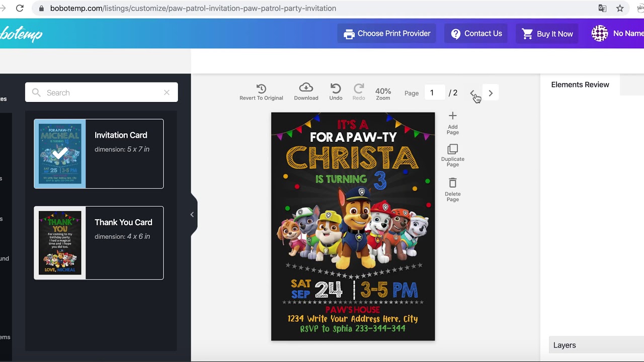Click the browser address bar URL
Screen dimensions: 644x362
[193, 8]
